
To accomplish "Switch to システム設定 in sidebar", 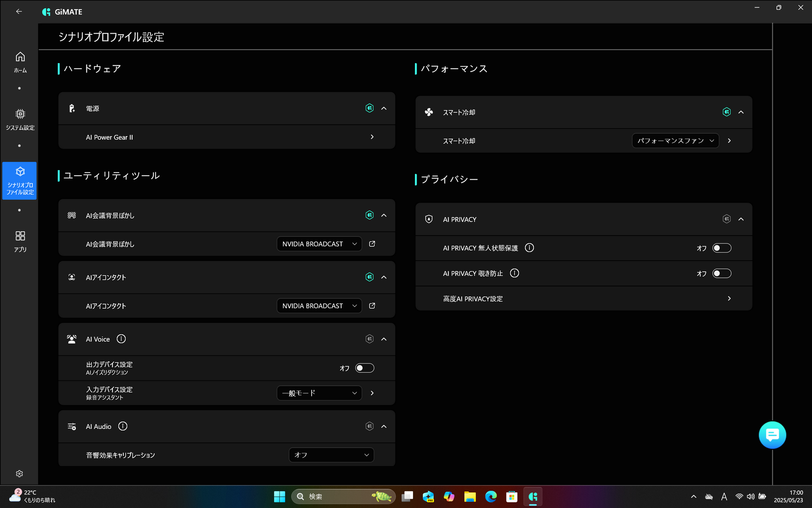I will tap(20, 119).
